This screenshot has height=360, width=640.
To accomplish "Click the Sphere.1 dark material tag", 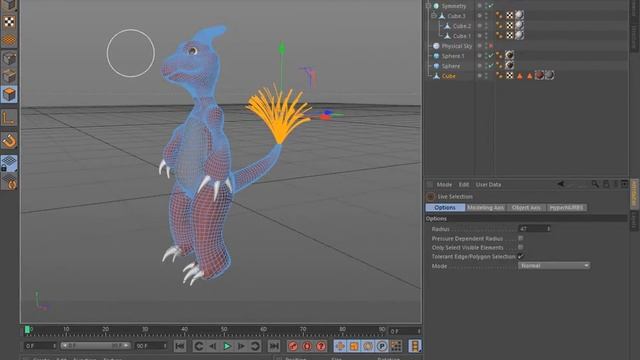I will click(509, 55).
